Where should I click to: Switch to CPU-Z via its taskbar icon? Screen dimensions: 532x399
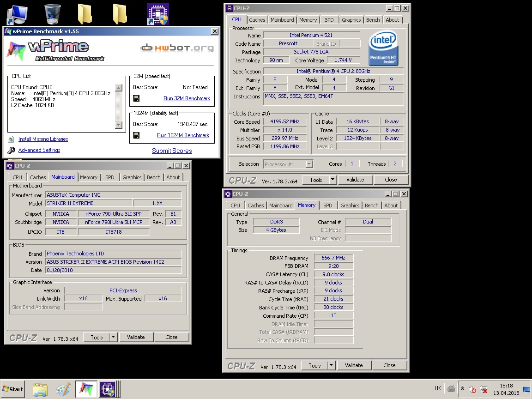108,389
